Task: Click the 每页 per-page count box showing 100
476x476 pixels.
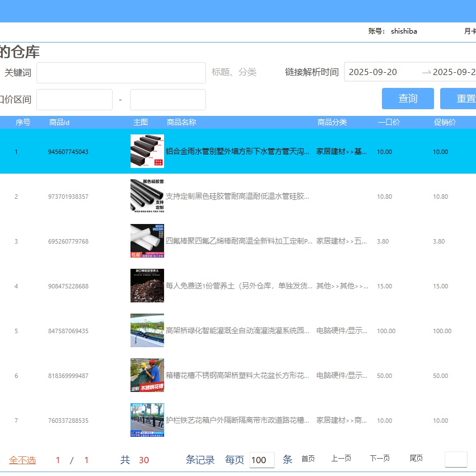Action: tap(261, 459)
